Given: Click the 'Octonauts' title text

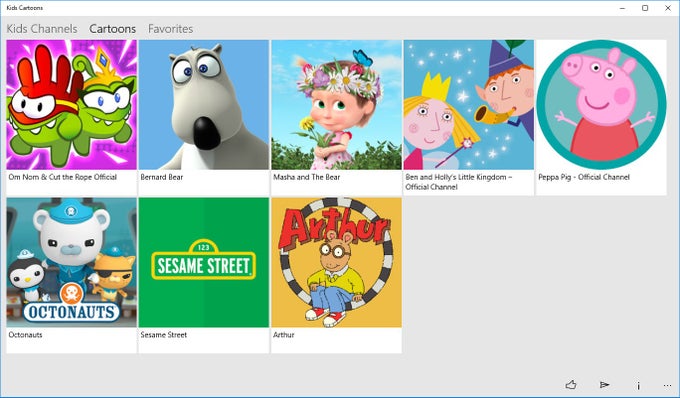Looking at the screenshot, I should [25, 335].
